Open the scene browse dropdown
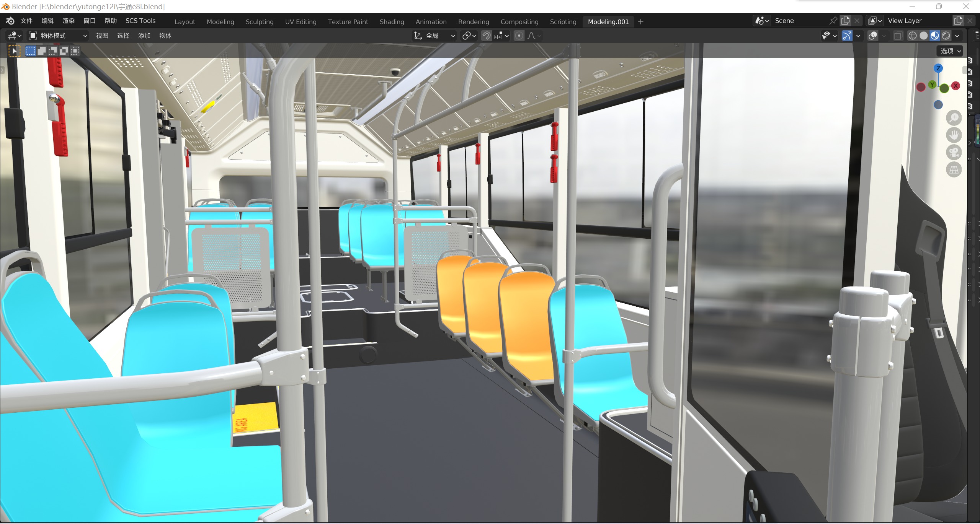The width and height of the screenshot is (980, 524). (x=762, y=21)
